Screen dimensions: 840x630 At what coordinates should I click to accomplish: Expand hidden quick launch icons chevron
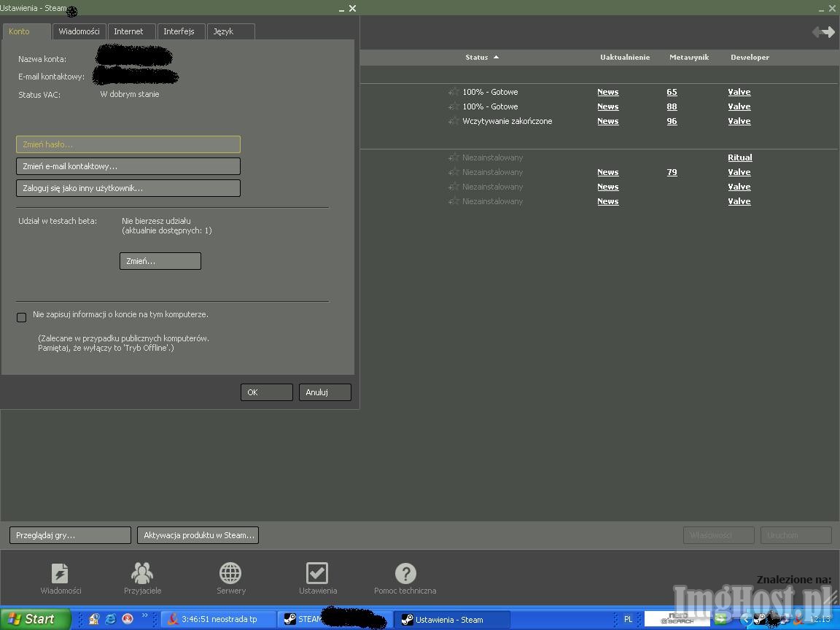coord(144,616)
